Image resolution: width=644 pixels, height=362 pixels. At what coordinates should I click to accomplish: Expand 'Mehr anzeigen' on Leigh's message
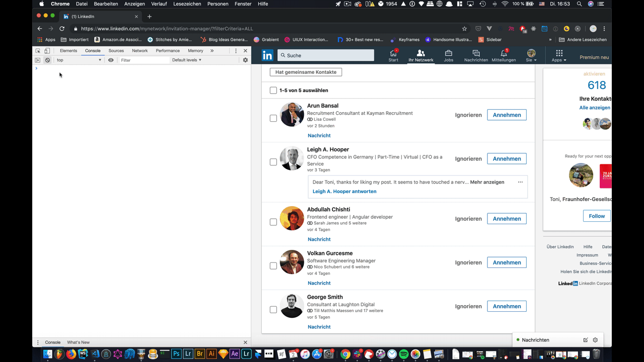pos(487,182)
